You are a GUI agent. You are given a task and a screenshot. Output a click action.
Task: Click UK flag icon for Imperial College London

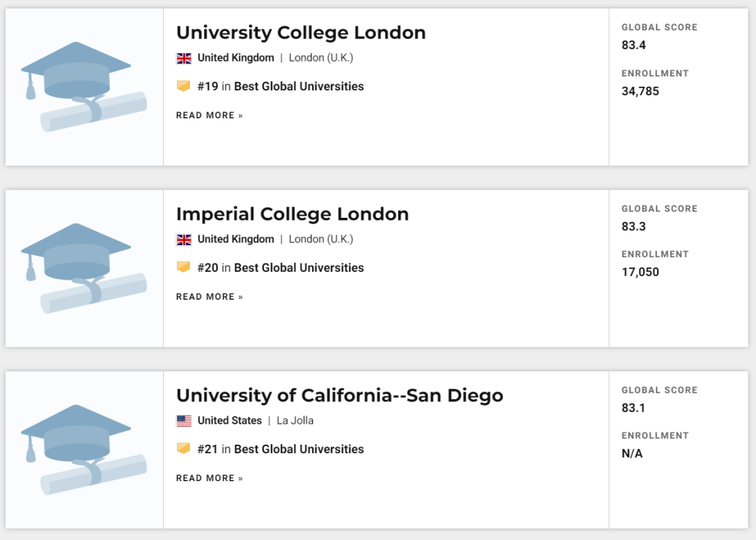(184, 240)
